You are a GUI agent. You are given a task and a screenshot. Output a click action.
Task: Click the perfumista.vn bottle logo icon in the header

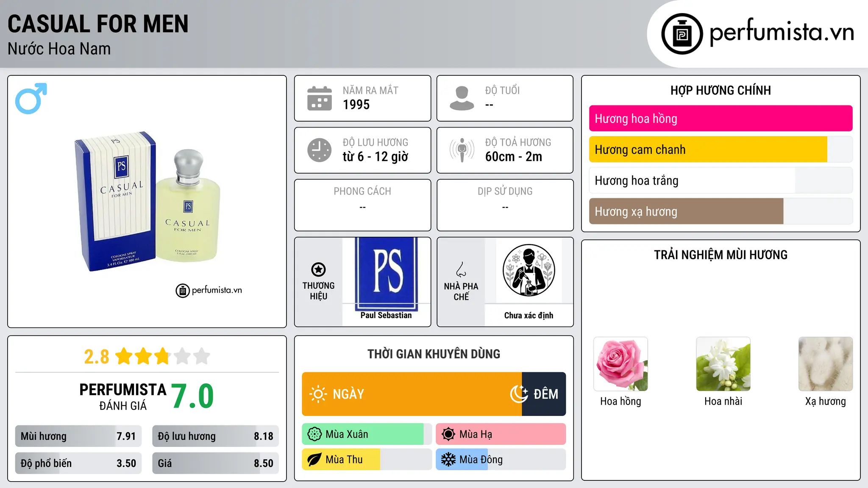682,34
